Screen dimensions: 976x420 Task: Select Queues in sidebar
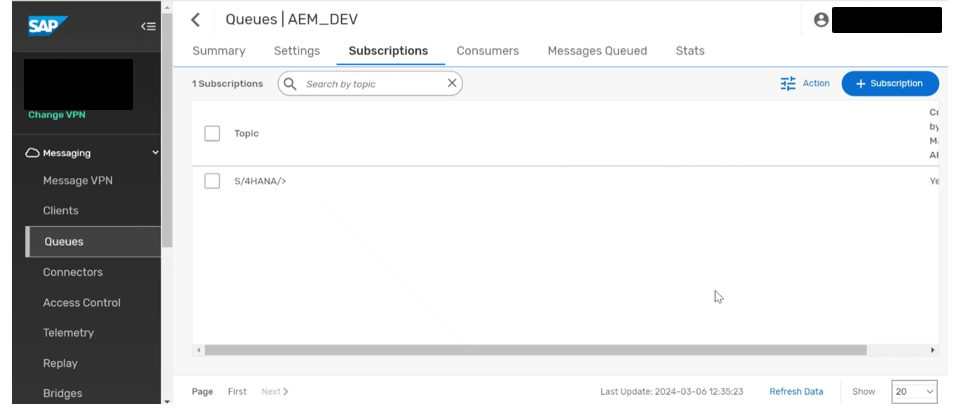93,241
